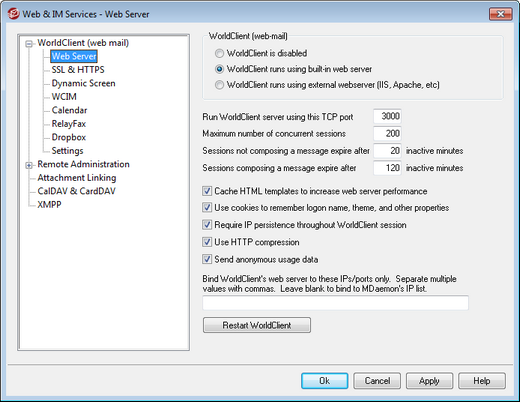Viewport: 520px width, 402px height.
Task: Focus the bind IPs/ports text field
Action: [x=335, y=303]
